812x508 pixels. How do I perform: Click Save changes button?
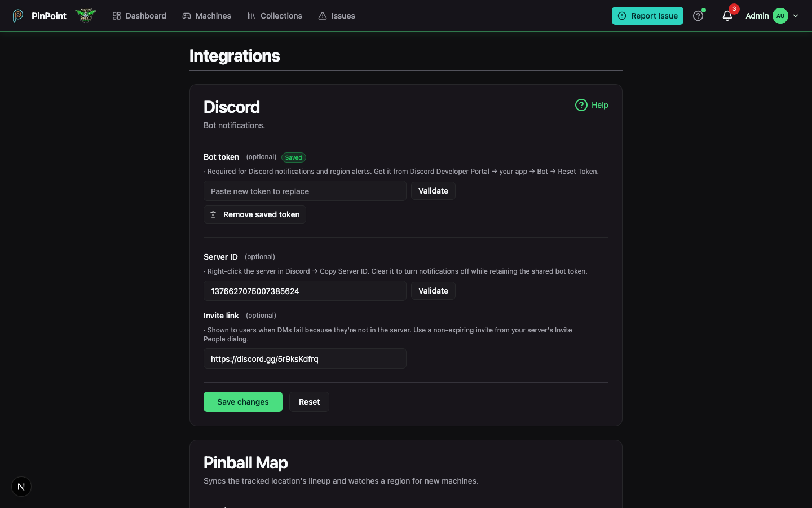coord(243,402)
